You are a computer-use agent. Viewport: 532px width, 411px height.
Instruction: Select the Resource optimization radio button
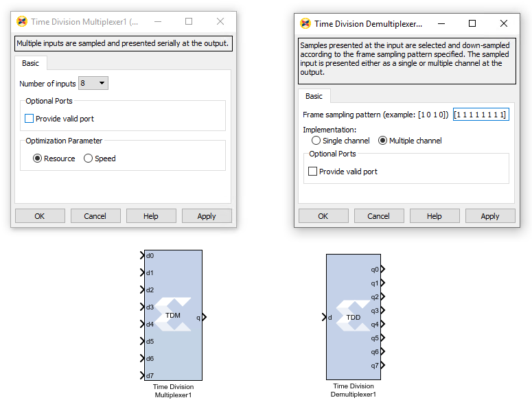point(38,158)
